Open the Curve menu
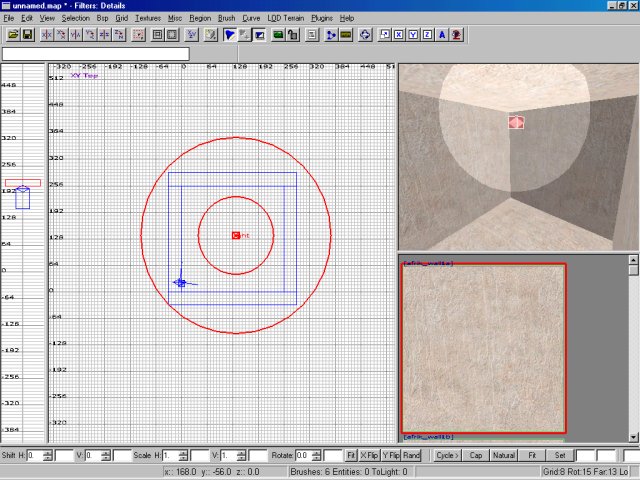This screenshot has height=480, width=640. tap(251, 18)
